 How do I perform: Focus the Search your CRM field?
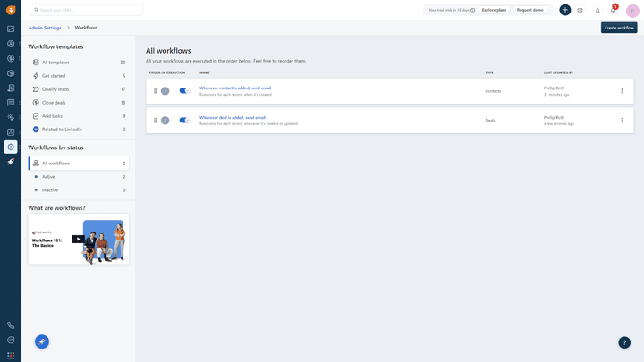[86, 10]
